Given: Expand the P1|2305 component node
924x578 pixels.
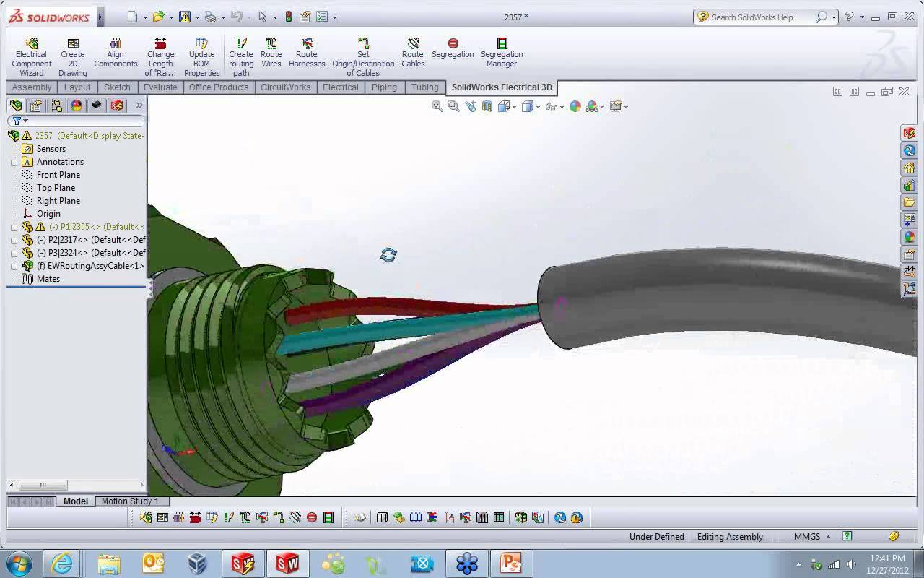Looking at the screenshot, I should [x=14, y=226].
